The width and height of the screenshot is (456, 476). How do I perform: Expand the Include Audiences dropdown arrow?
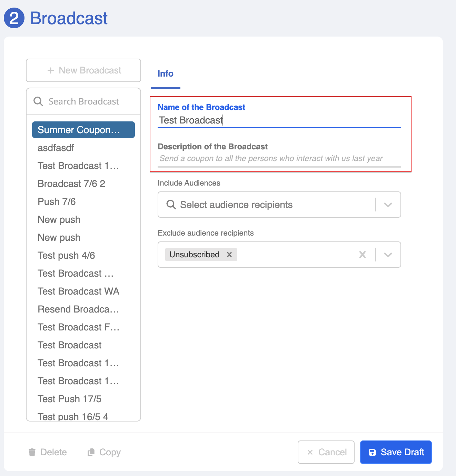388,205
